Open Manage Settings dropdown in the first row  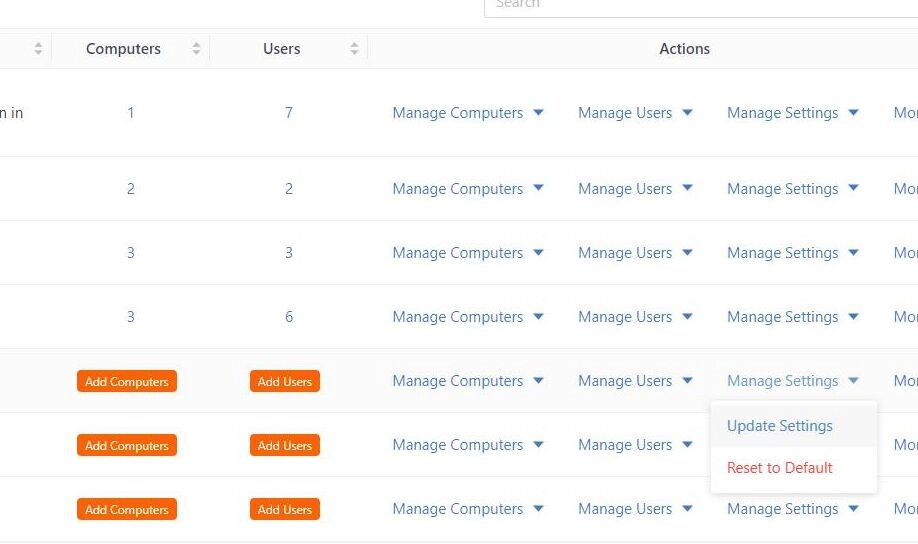tap(793, 113)
